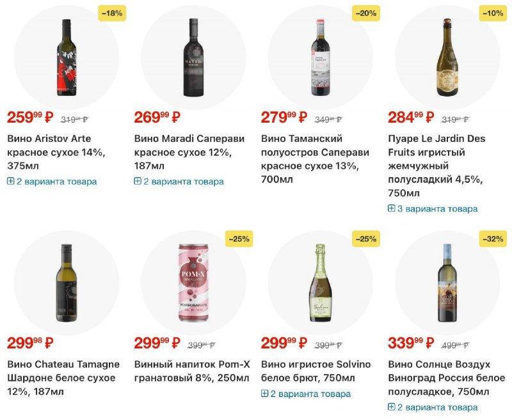Click the −32% discount badge

point(493,238)
